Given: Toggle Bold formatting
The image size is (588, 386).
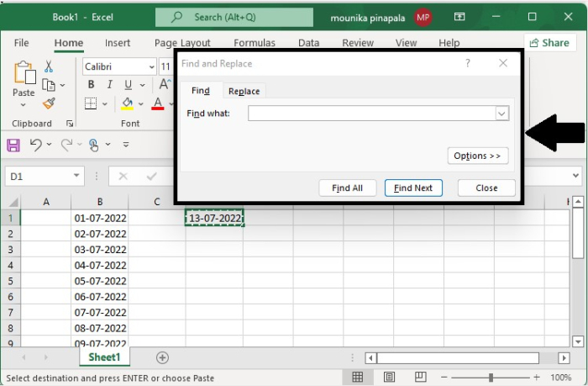Looking at the screenshot, I should coord(91,84).
